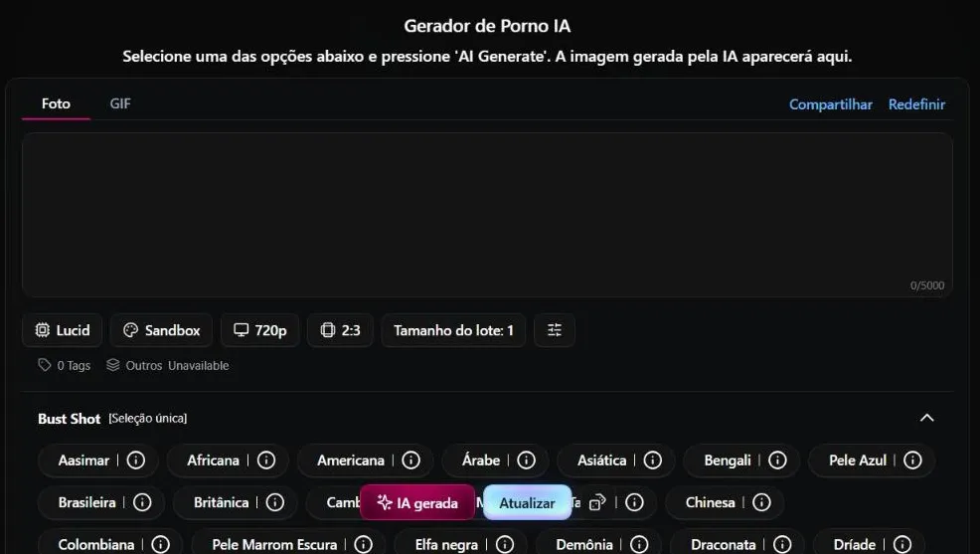980x554 pixels.
Task: Open Tamanho do lote batch size
Action: [x=453, y=330]
